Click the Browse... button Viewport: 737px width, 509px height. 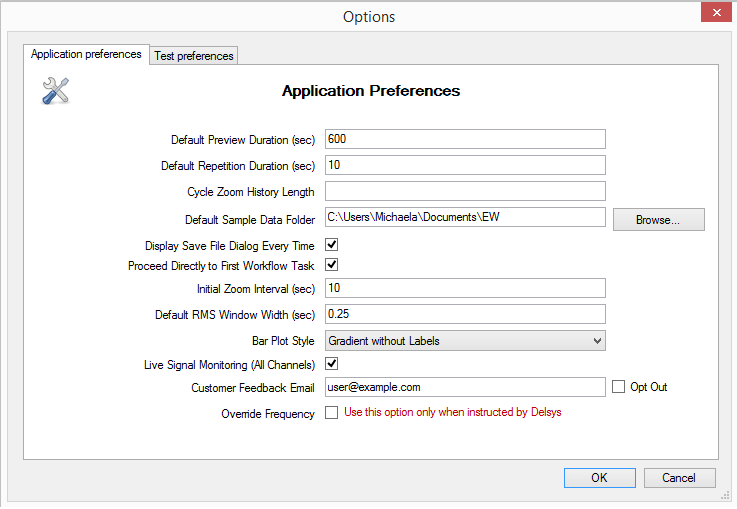click(x=659, y=219)
